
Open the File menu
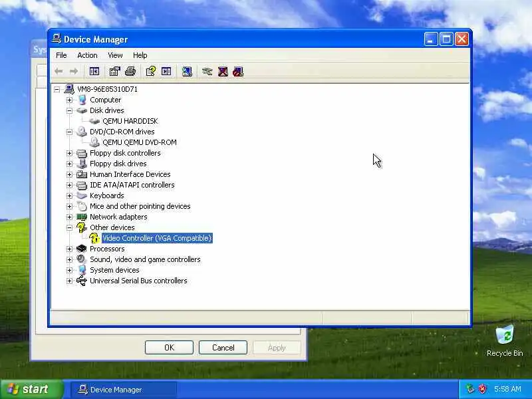pos(61,55)
